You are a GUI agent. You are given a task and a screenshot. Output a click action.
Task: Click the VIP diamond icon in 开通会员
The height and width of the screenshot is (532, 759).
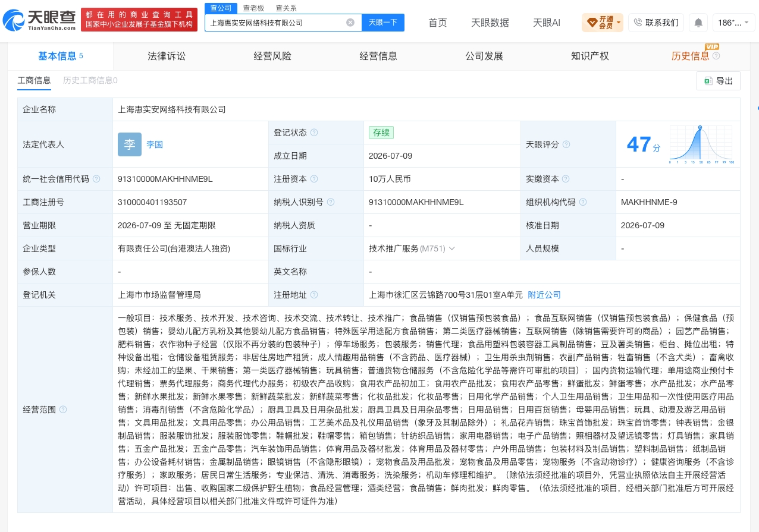pyautogui.click(x=592, y=23)
